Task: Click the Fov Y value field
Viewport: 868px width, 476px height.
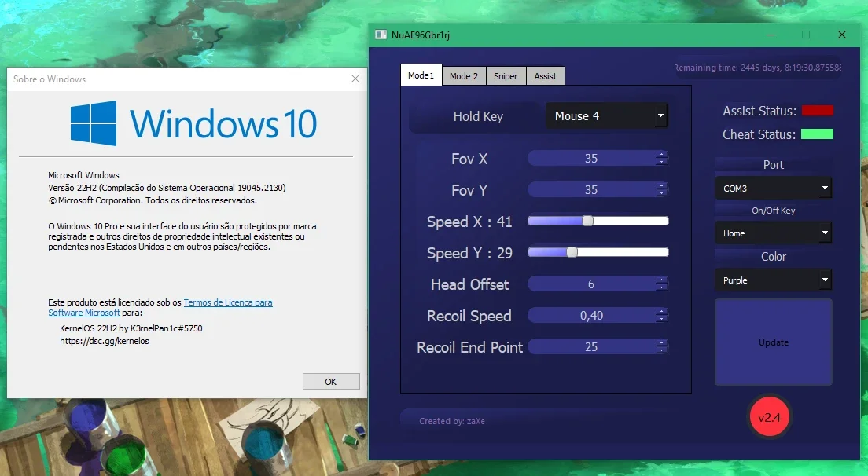Action: pyautogui.click(x=591, y=190)
